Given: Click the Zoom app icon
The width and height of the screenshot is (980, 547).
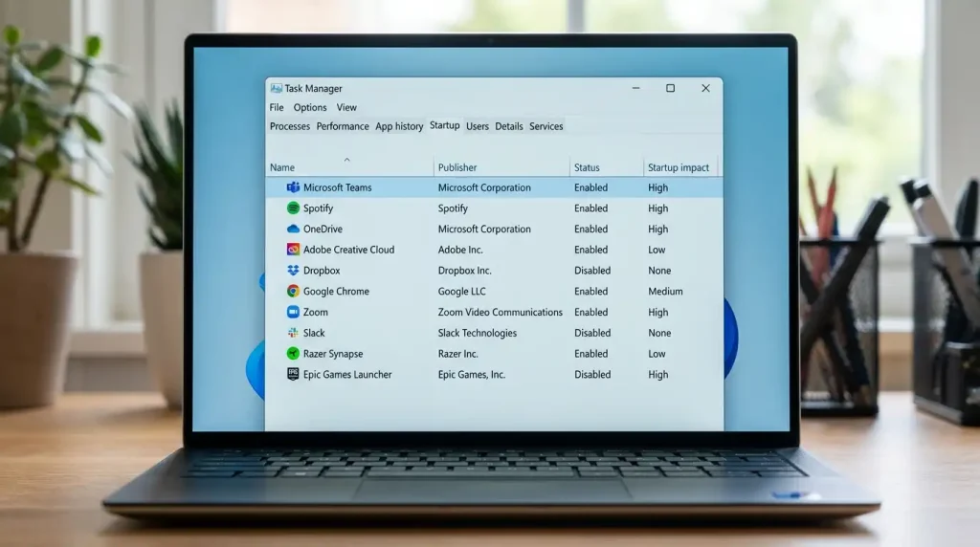Looking at the screenshot, I should point(293,312).
